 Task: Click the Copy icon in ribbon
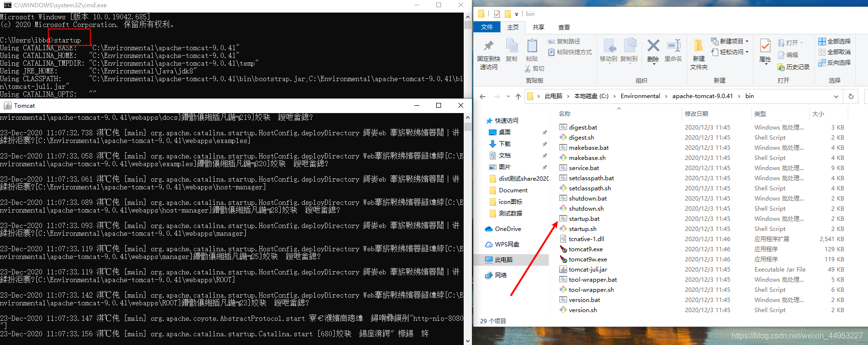tap(512, 46)
